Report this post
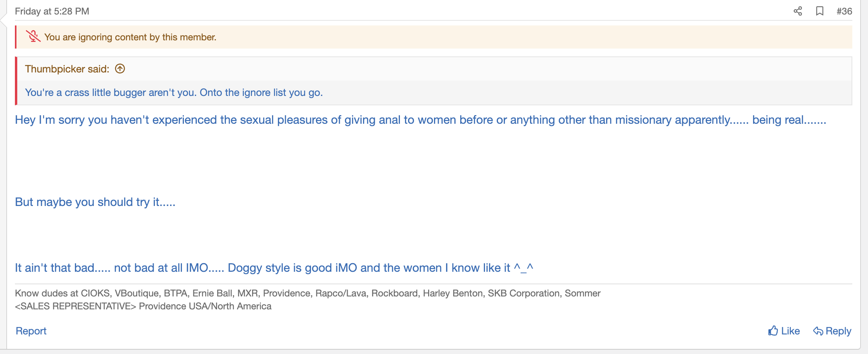868x354 pixels. 31,331
